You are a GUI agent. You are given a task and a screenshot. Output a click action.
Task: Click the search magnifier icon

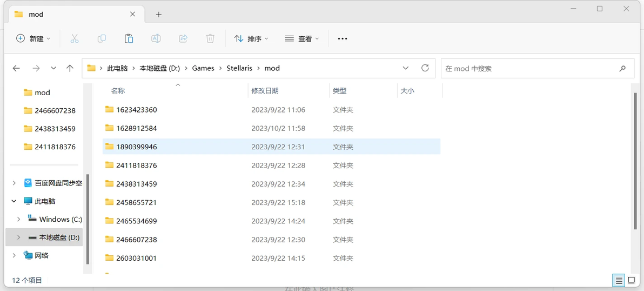(622, 68)
